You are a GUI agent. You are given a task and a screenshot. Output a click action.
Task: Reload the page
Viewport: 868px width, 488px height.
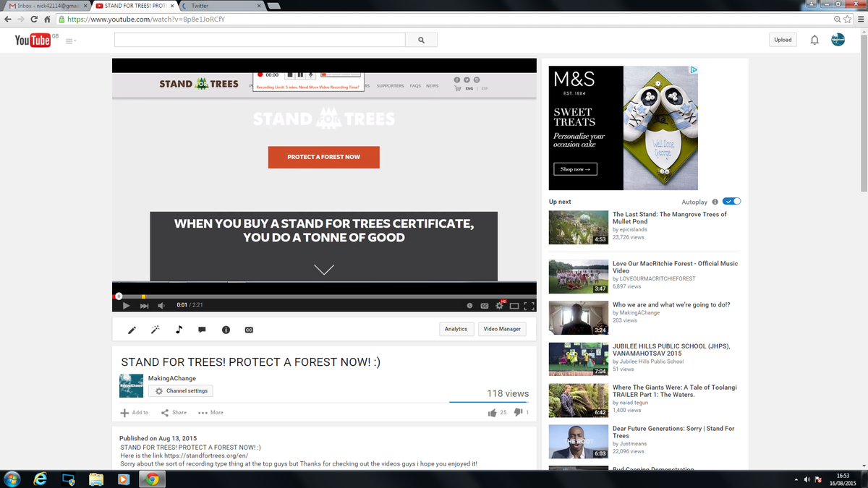34,20
